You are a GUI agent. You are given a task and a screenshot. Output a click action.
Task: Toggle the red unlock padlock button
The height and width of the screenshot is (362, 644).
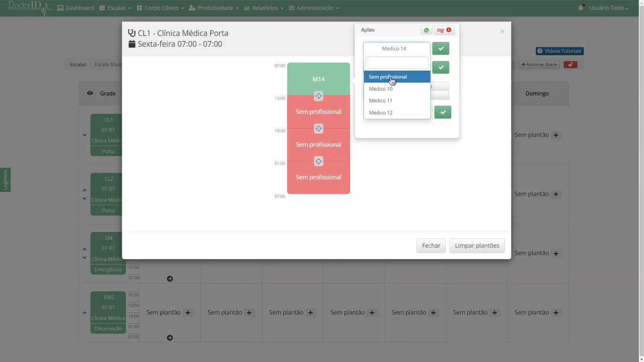coord(570,65)
